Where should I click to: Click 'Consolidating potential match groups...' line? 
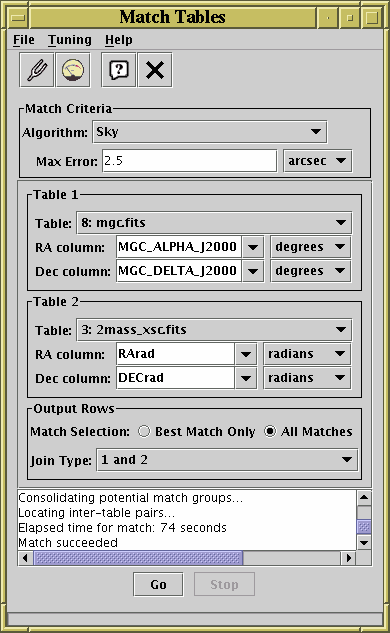pyautogui.click(x=130, y=498)
